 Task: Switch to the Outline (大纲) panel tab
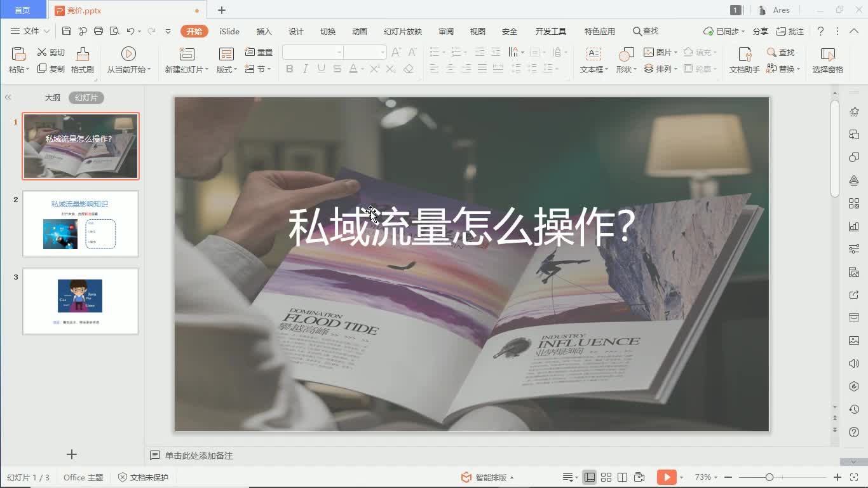[52, 98]
